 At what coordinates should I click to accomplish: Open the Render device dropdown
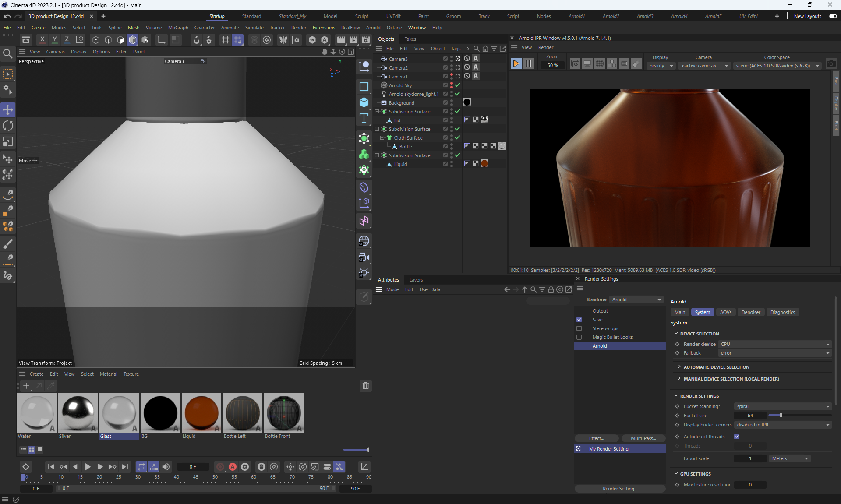pyautogui.click(x=774, y=344)
